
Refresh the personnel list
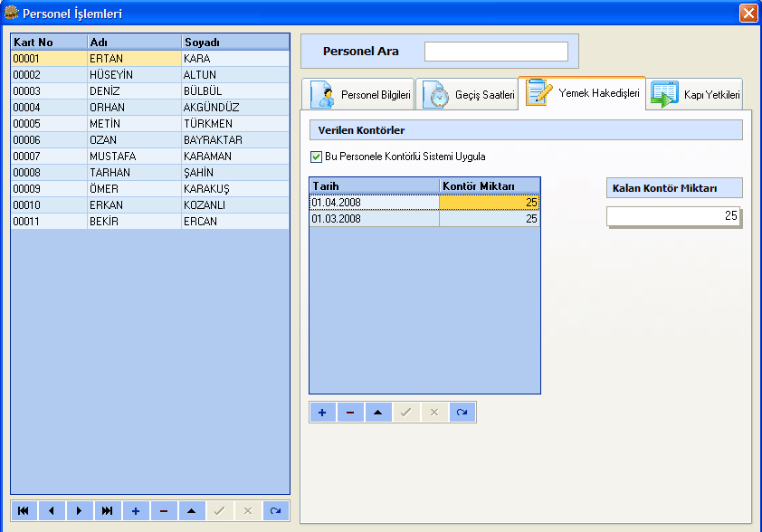click(x=275, y=511)
